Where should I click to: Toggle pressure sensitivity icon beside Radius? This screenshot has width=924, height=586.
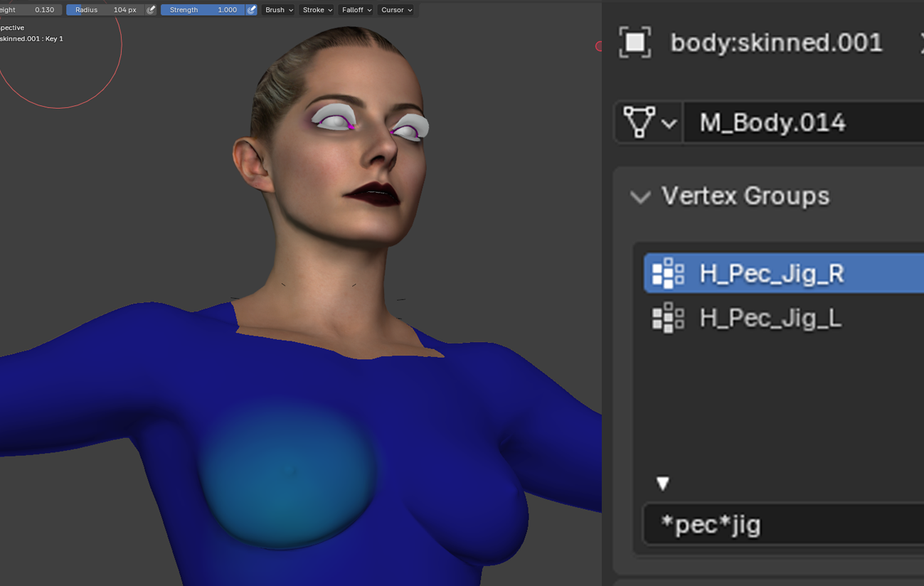151,10
